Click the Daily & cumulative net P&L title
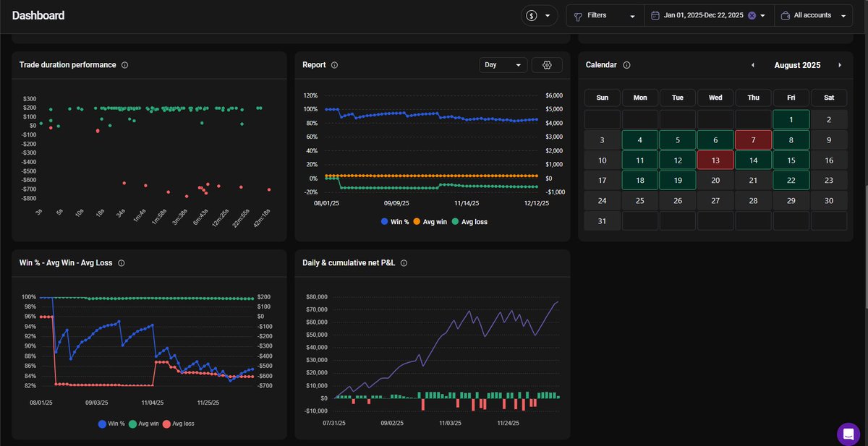Viewport: 868px width, 446px height. click(349, 263)
